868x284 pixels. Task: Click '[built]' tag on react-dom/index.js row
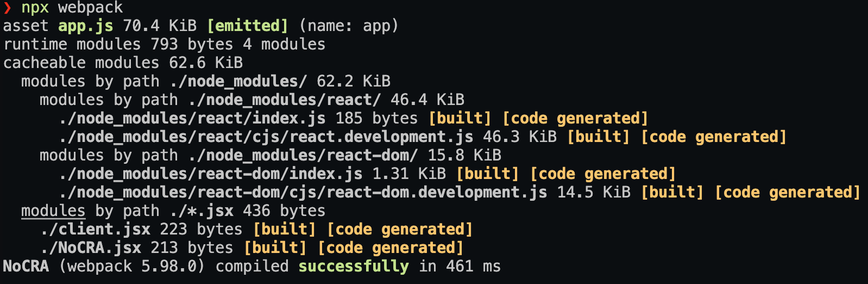click(x=488, y=174)
